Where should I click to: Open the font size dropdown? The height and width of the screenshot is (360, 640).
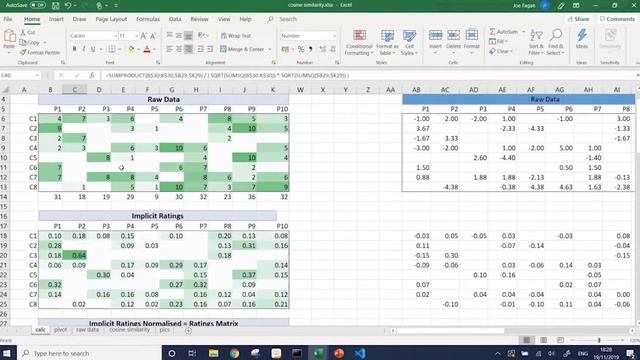(x=137, y=36)
